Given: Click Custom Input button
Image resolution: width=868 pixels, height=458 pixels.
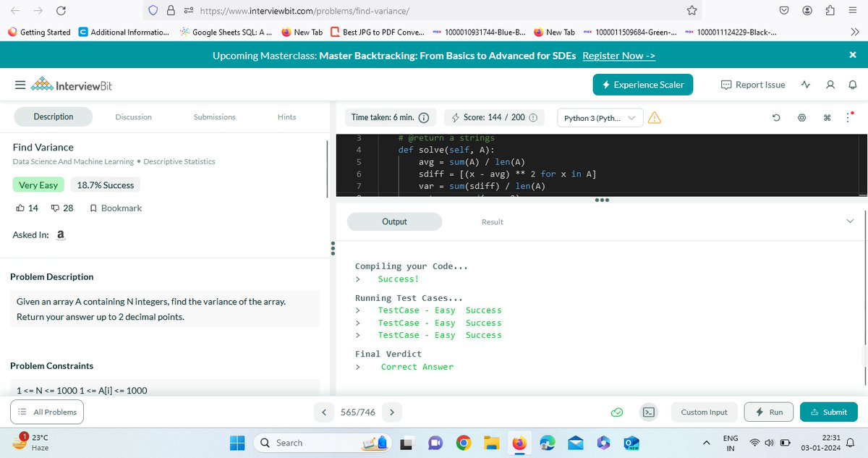Looking at the screenshot, I should pos(704,412).
